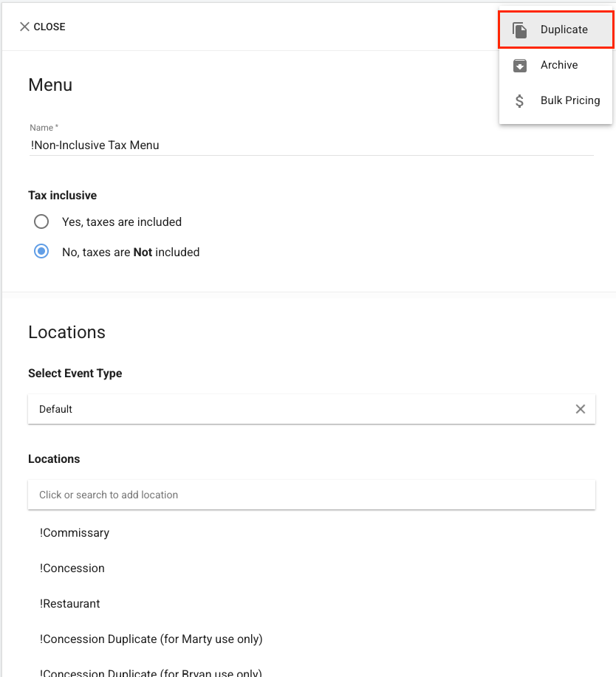
Task: Click the Tax inclusive label
Action: (63, 196)
